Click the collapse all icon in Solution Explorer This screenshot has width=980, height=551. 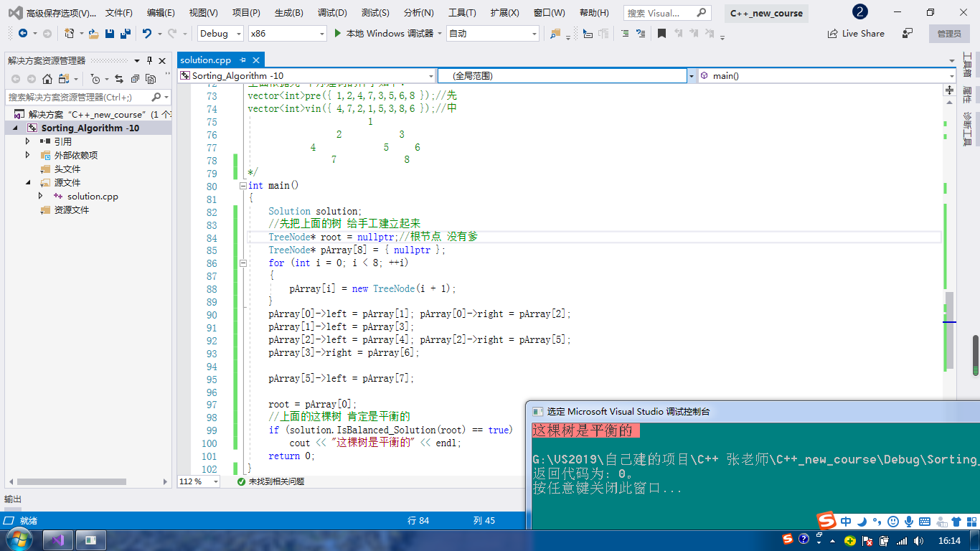(134, 79)
